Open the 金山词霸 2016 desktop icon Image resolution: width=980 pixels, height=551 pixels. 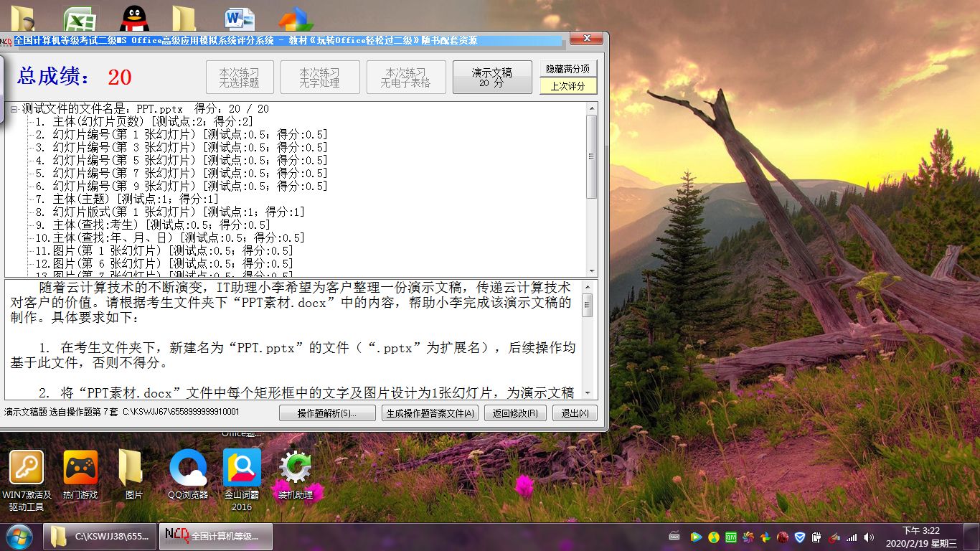242,468
